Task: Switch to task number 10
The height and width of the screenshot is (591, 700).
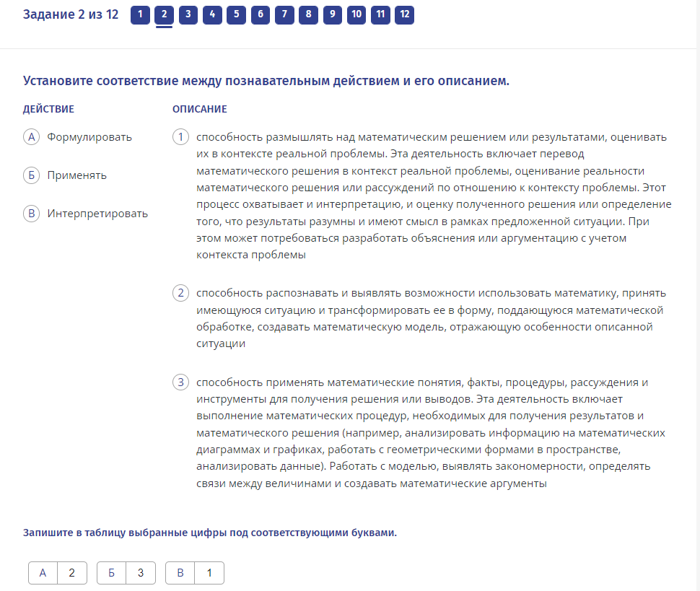Action: tap(356, 14)
